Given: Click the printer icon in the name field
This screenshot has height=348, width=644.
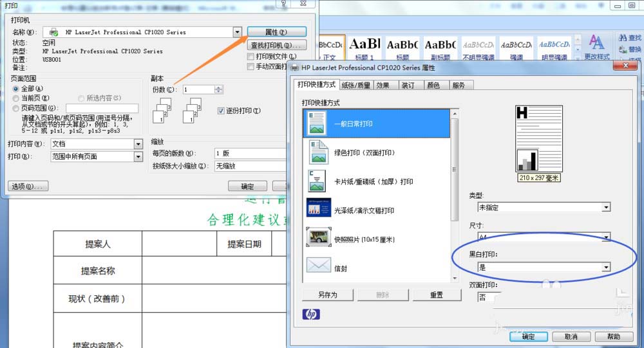Looking at the screenshot, I should [x=54, y=32].
